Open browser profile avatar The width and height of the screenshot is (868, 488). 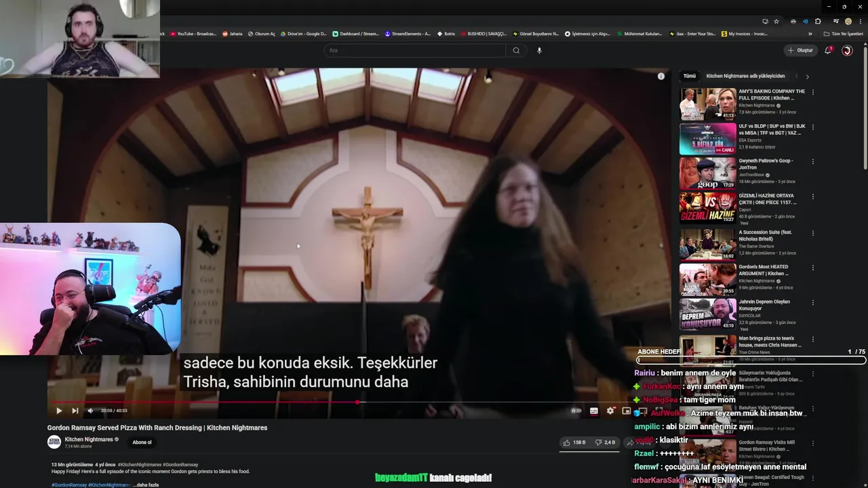pos(848,21)
